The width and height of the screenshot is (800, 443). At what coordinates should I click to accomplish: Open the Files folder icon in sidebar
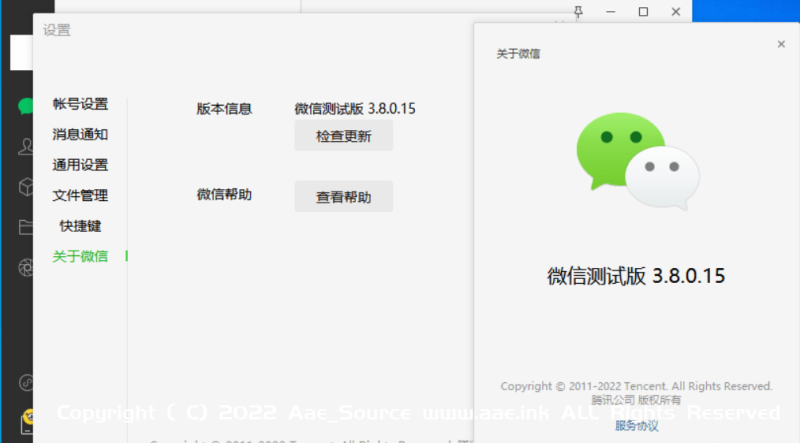pyautogui.click(x=24, y=227)
